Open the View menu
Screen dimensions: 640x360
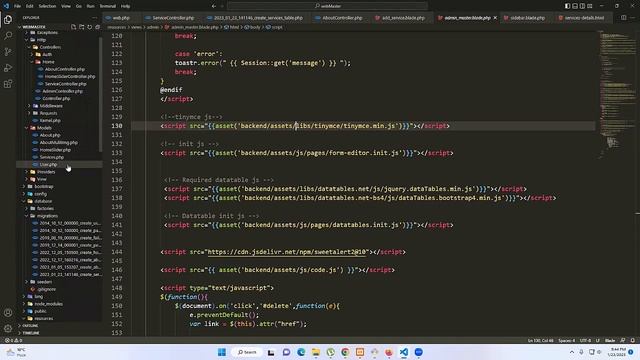tap(66, 6)
